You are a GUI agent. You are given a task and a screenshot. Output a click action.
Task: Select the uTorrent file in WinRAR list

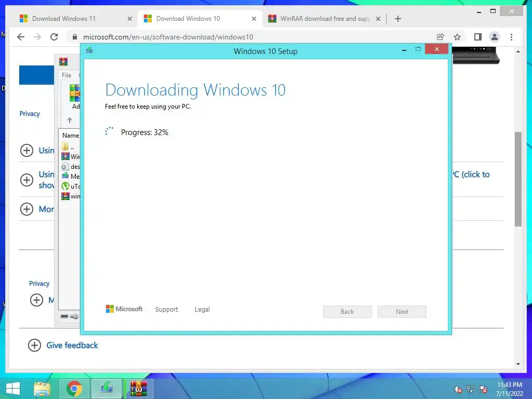pyautogui.click(x=71, y=187)
